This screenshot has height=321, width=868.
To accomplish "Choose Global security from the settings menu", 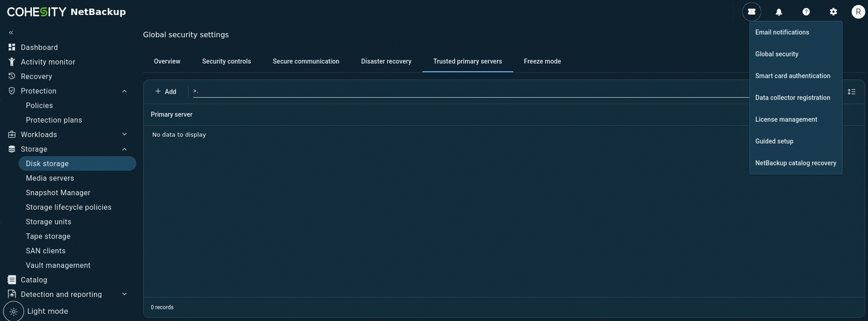I will pyautogui.click(x=796, y=54).
